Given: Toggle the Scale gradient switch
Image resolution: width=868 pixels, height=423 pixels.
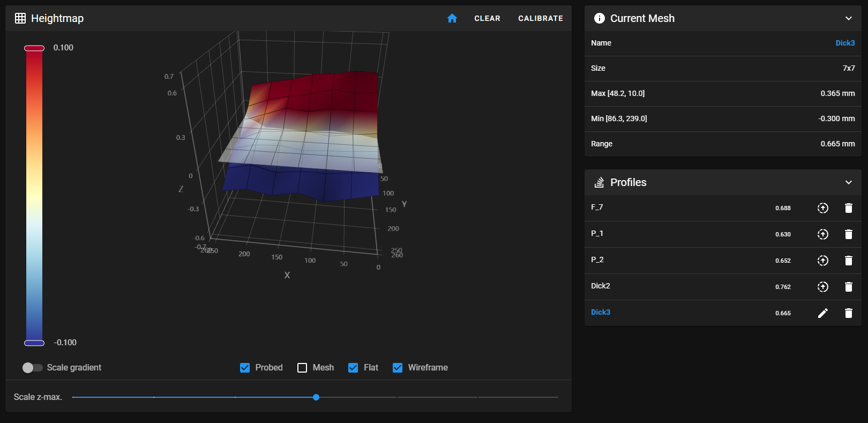Looking at the screenshot, I should click(x=32, y=368).
